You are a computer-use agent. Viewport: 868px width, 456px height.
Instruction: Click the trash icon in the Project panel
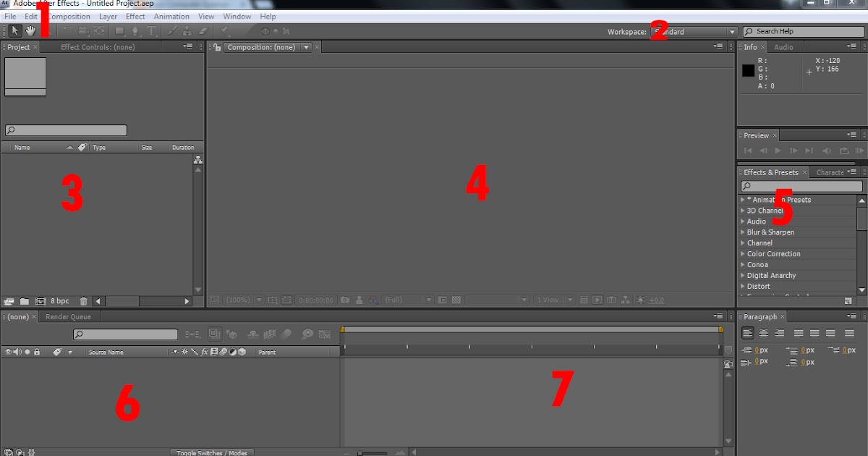point(83,300)
